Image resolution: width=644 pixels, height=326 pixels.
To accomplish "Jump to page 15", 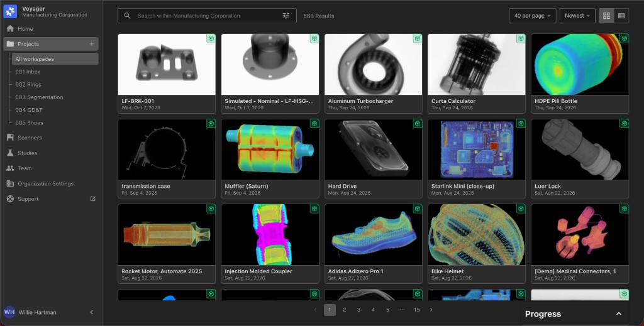I will click(x=417, y=310).
